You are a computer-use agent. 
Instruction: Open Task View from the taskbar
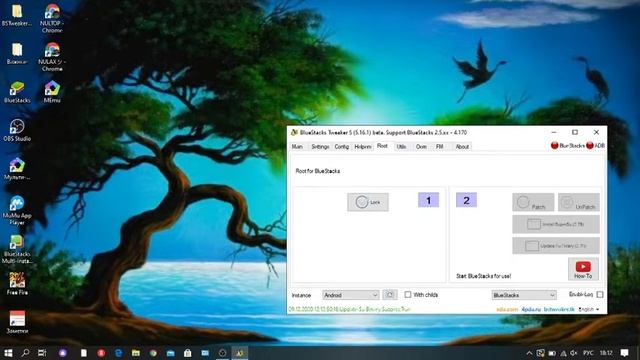[42, 353]
